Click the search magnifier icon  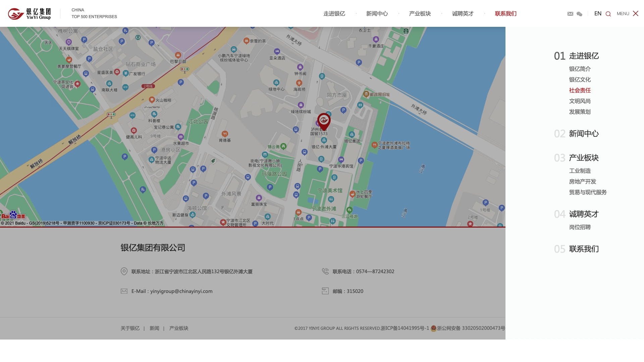[608, 14]
